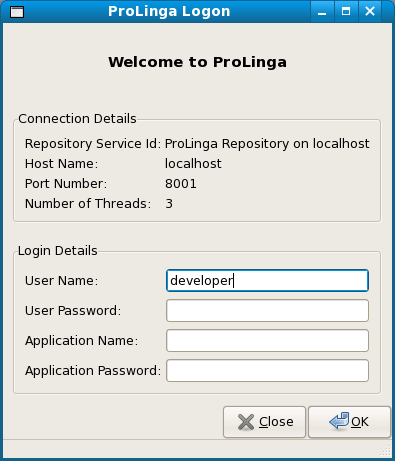Click the 'User Name:' label
This screenshot has height=461, width=395.
tap(61, 281)
